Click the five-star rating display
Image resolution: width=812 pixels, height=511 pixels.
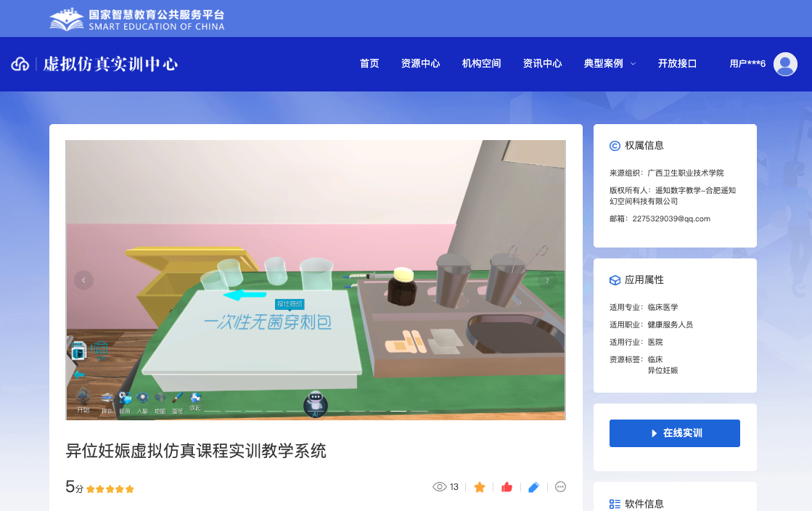click(x=110, y=489)
